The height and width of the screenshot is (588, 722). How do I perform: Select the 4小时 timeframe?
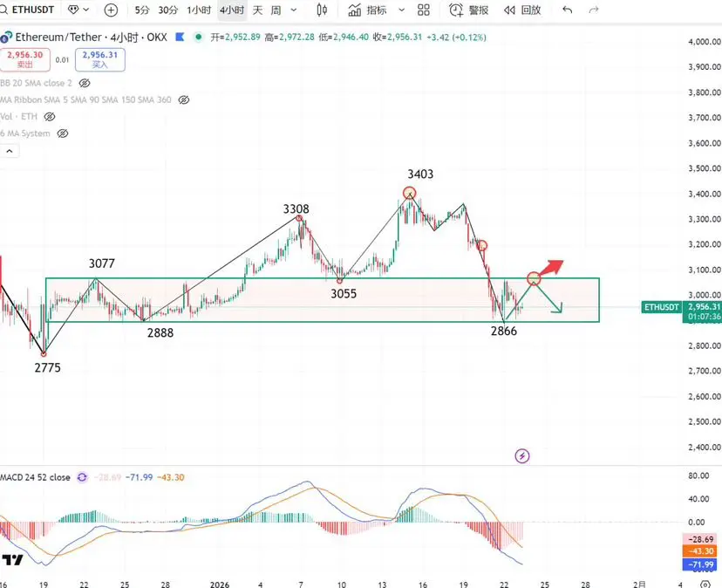point(232,10)
